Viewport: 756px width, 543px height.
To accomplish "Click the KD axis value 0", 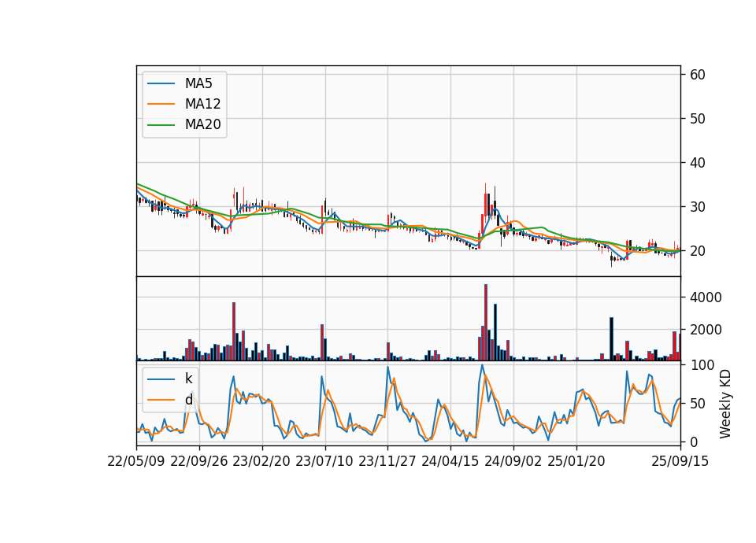I will click(x=694, y=441).
